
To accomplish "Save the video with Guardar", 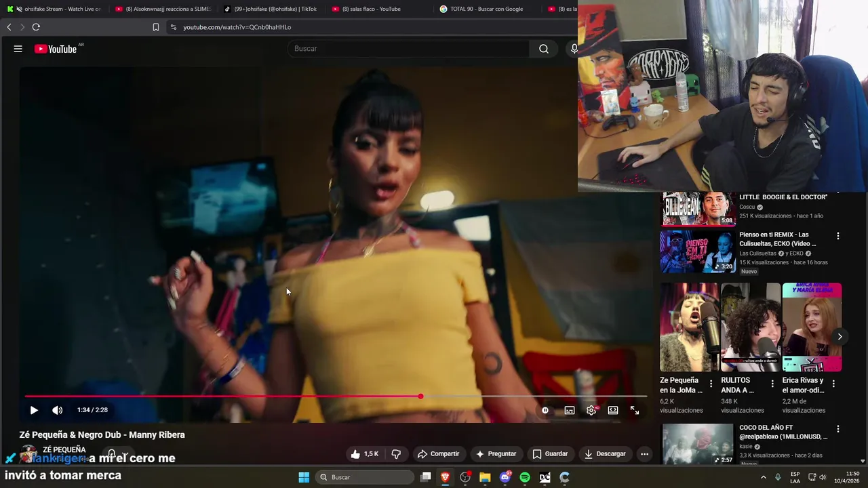I will click(x=550, y=454).
